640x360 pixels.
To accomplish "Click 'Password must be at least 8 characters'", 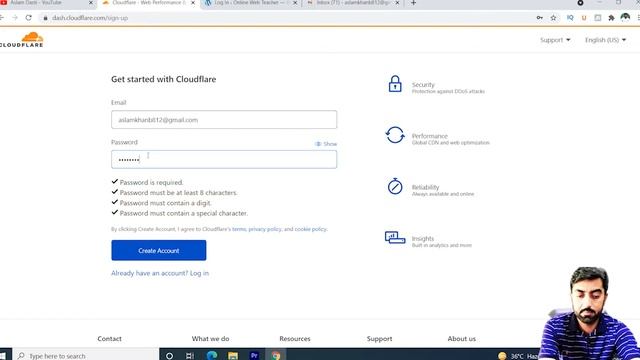I will (178, 193).
